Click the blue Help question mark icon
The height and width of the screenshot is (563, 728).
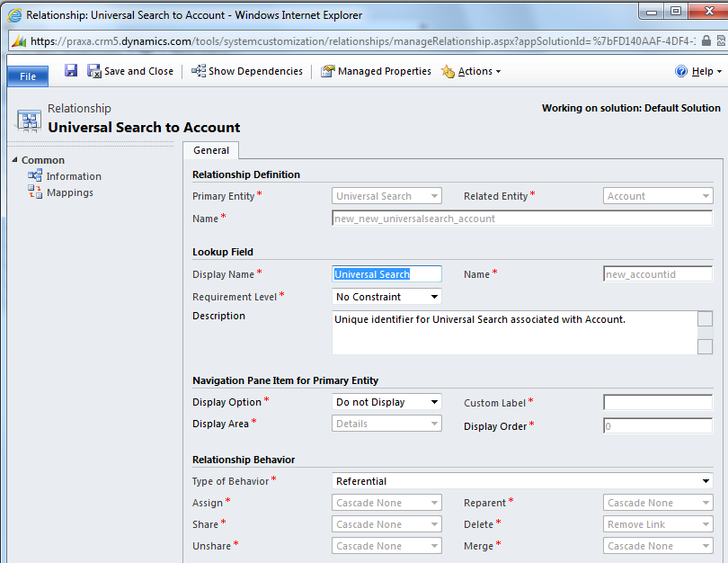coord(681,71)
